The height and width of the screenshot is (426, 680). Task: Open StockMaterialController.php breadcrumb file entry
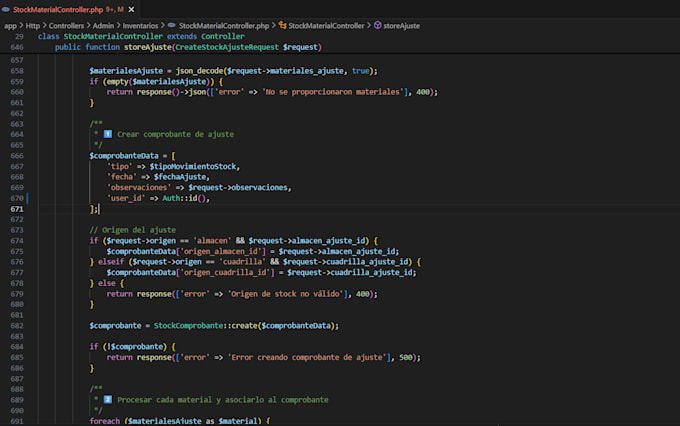pos(224,26)
